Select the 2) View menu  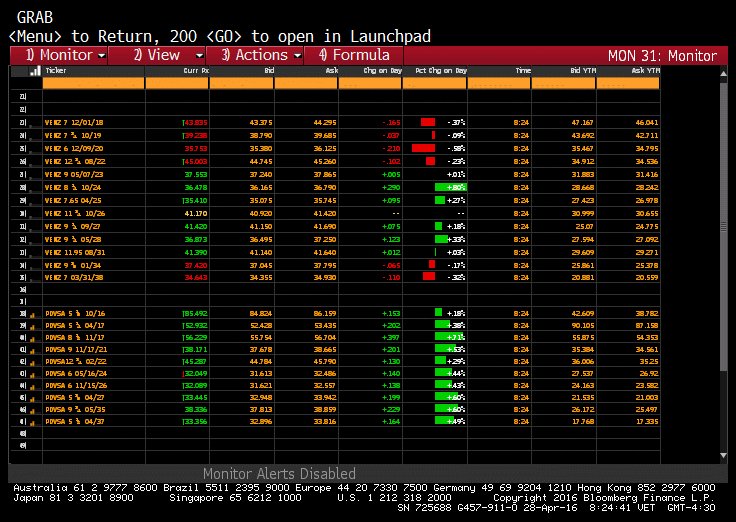(x=157, y=55)
